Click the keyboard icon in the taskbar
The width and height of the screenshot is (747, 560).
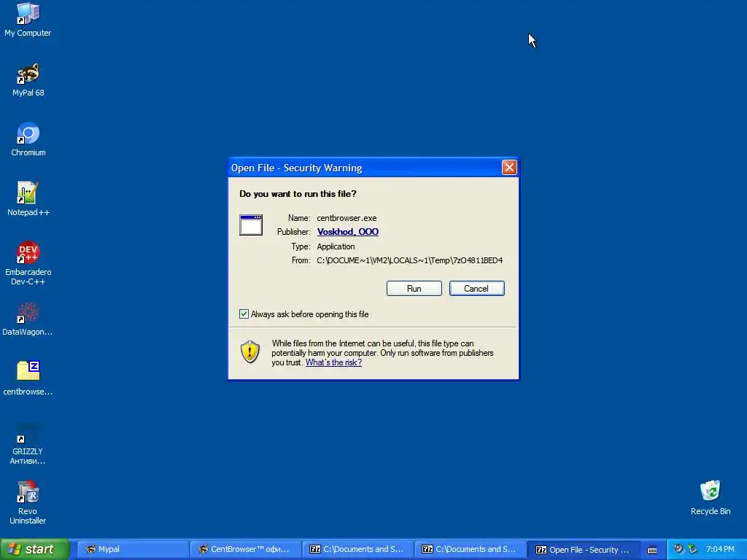(652, 550)
